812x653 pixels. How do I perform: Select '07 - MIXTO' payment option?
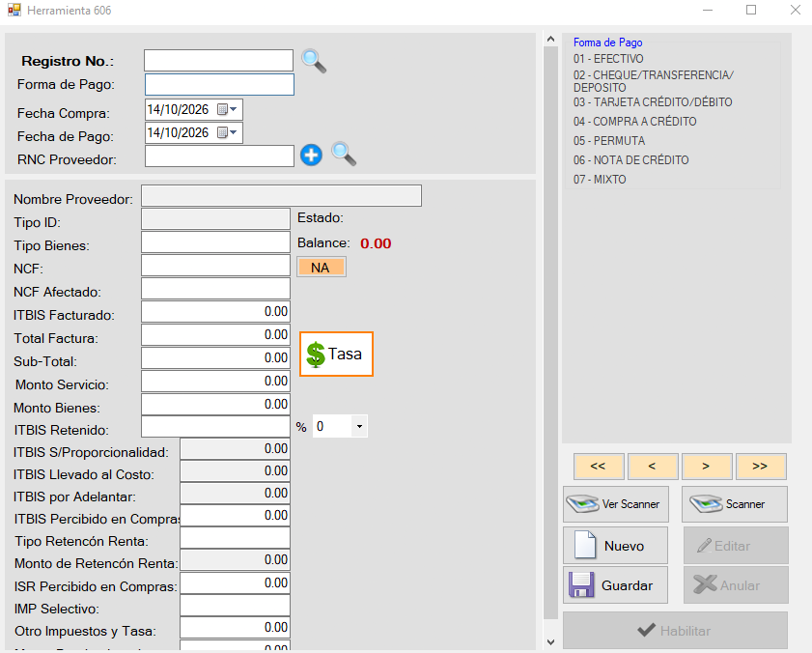(x=600, y=180)
